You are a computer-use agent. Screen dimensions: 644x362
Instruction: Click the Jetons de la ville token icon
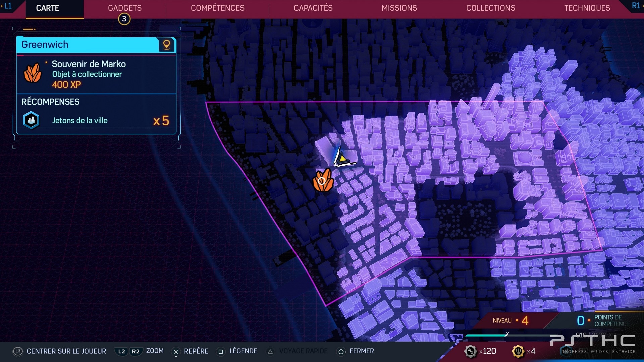point(31,120)
